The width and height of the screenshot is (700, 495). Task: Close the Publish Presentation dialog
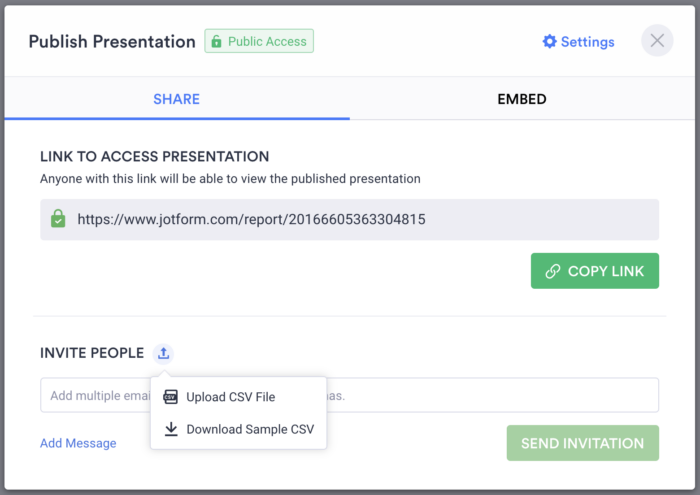657,41
